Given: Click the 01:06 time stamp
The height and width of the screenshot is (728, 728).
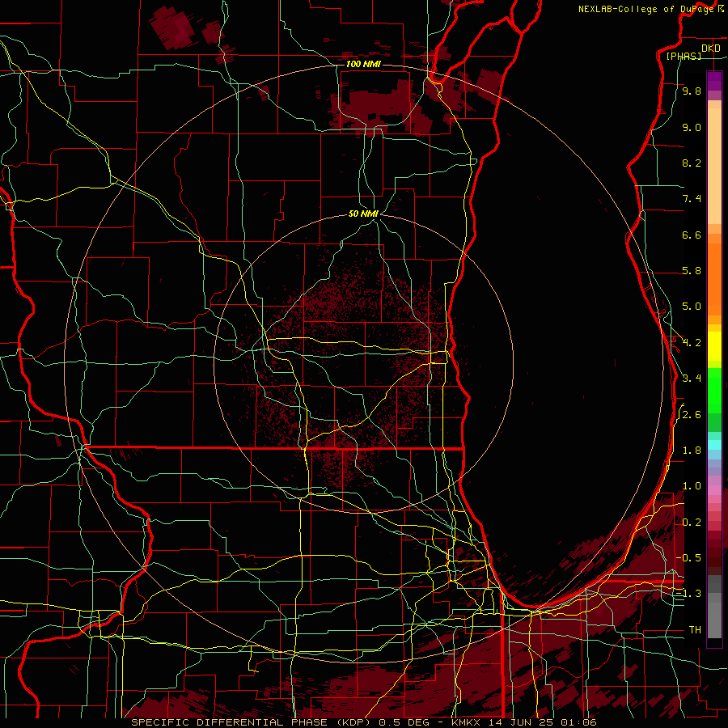Looking at the screenshot, I should pyautogui.click(x=578, y=722).
